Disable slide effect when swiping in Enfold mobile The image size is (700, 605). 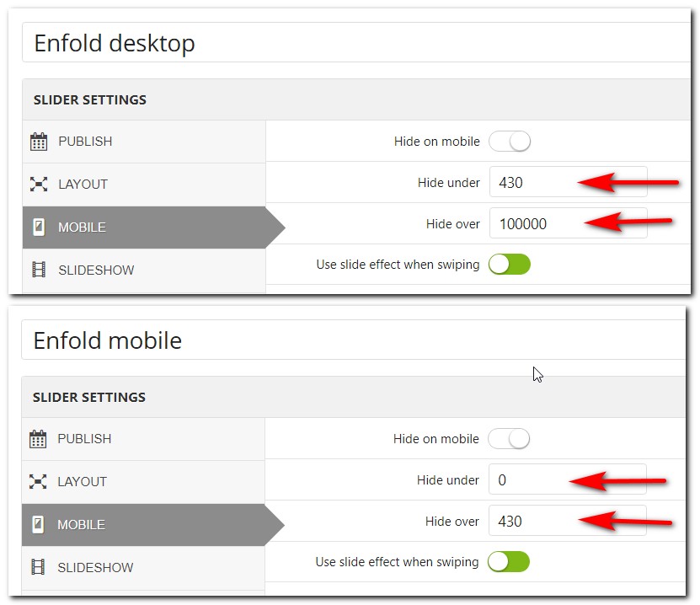pos(509,562)
